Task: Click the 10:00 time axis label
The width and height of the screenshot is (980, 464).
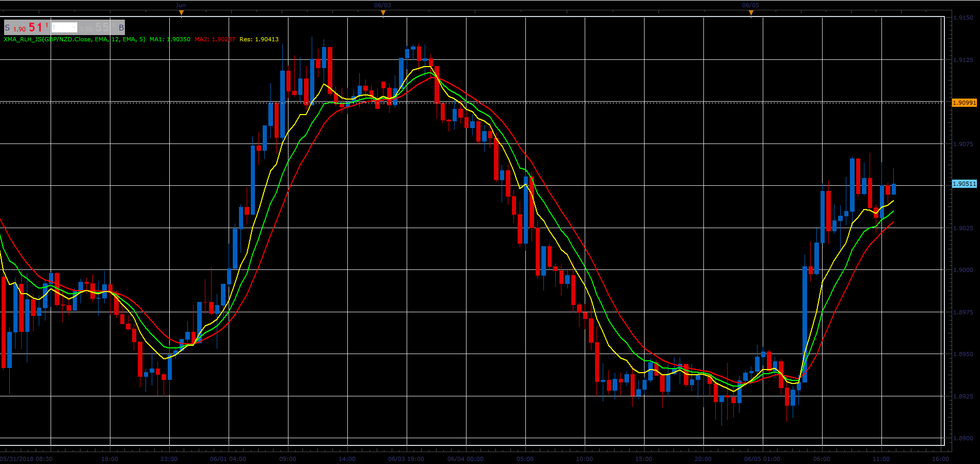Action: (584, 459)
